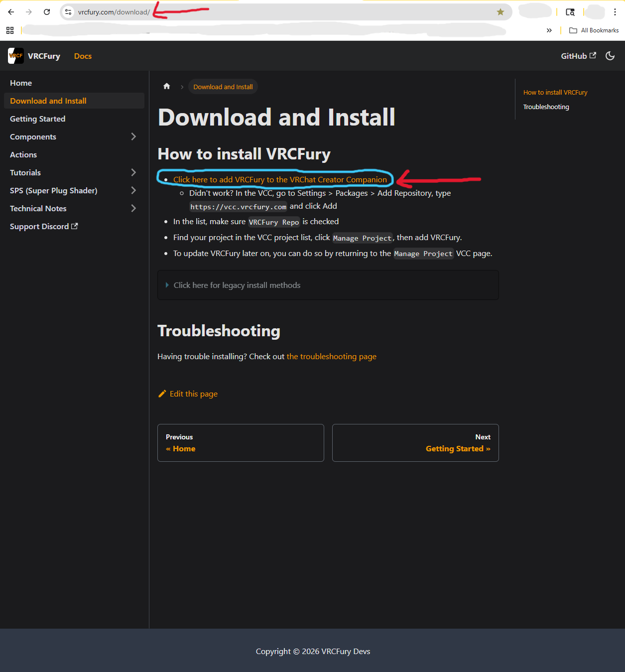Click the Download and Install breadcrumb
The image size is (625, 672).
coord(223,87)
